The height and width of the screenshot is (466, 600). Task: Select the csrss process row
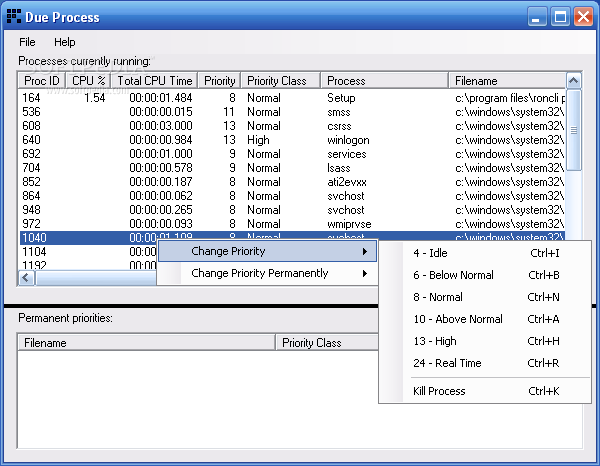[x=292, y=126]
